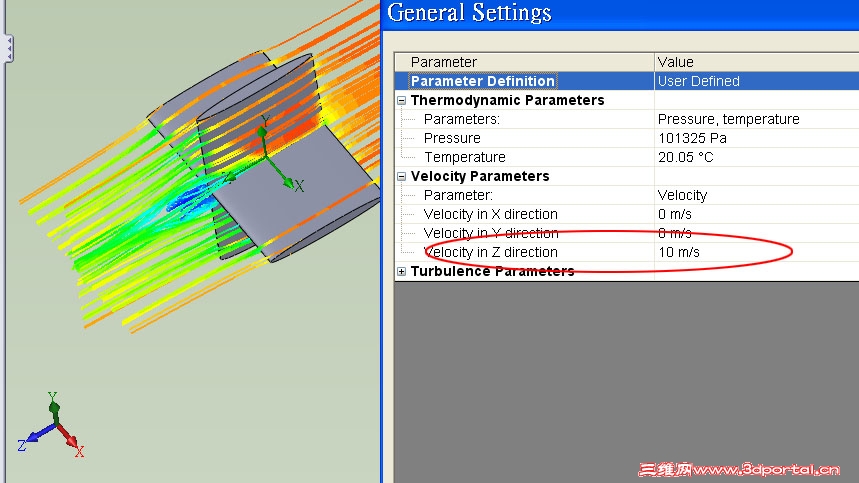The height and width of the screenshot is (483, 859).
Task: Select the Parameter: row under Velocity Parameters
Action: 458,196
